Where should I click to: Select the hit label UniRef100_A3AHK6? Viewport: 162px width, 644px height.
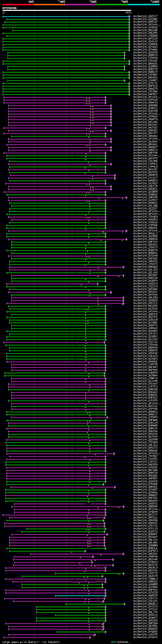coord(145,44)
